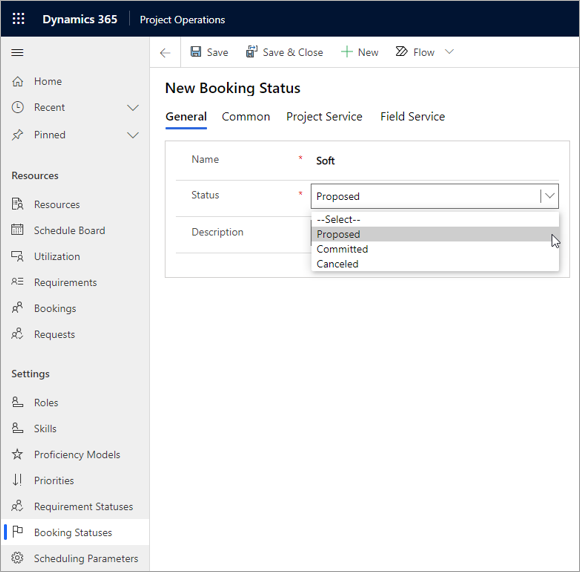Click the Schedule Board calendar icon
This screenshot has height=572, width=580.
(17, 230)
